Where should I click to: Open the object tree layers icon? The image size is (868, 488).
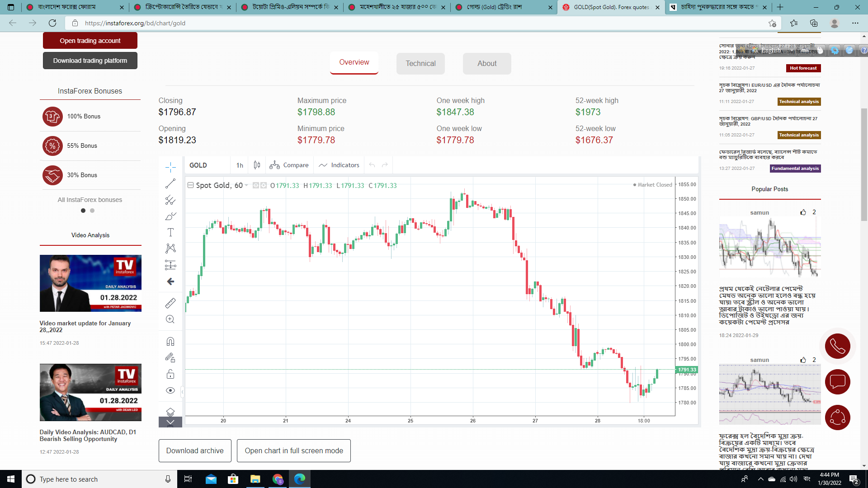point(170,412)
